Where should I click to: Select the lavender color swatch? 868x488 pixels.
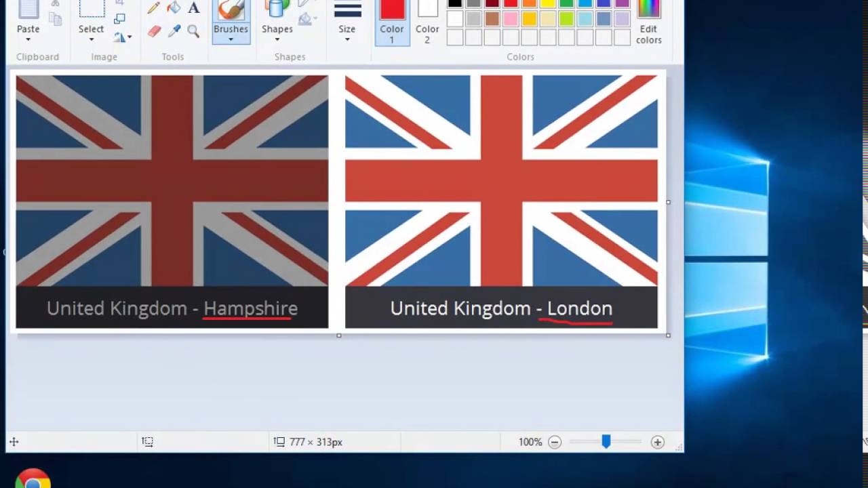[x=622, y=19]
